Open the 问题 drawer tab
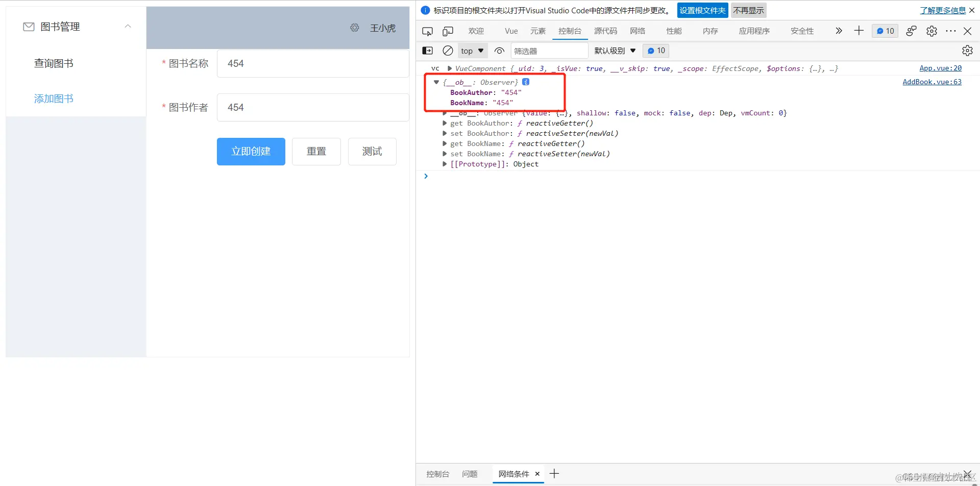This screenshot has height=486, width=980. click(470, 474)
